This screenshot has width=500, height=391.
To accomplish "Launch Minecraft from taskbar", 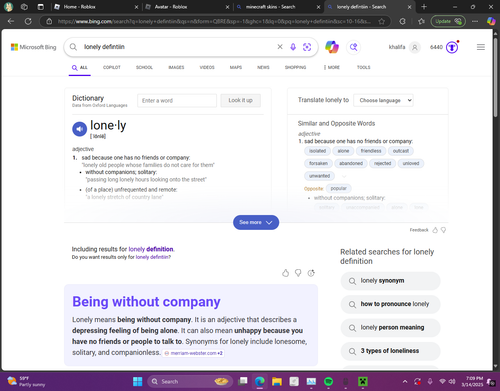I will point(363,381).
